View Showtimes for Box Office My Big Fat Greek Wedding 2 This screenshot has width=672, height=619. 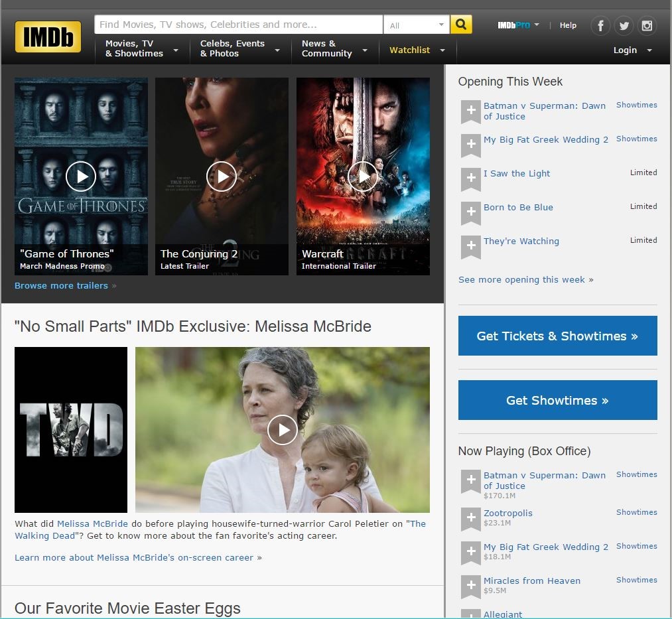point(636,546)
